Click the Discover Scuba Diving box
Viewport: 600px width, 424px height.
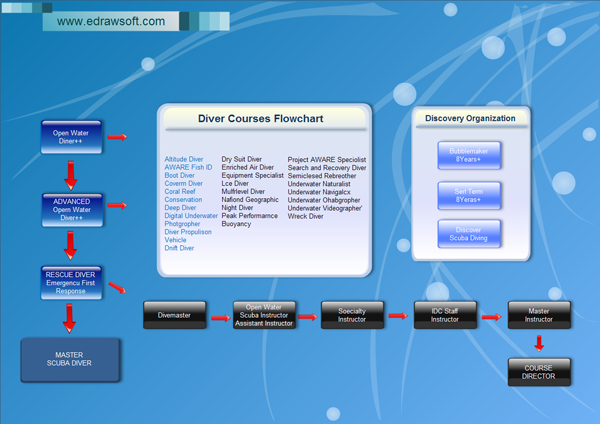pyautogui.click(x=469, y=234)
